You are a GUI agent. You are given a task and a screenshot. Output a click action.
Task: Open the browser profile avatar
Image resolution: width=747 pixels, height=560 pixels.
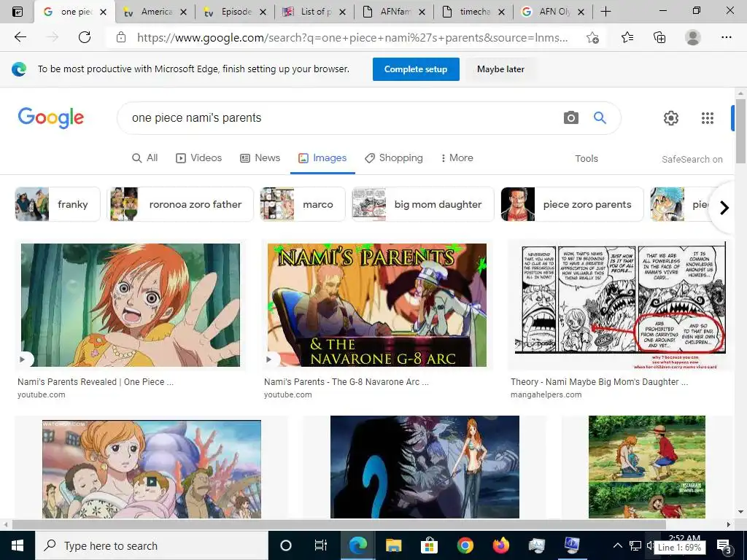point(693,37)
